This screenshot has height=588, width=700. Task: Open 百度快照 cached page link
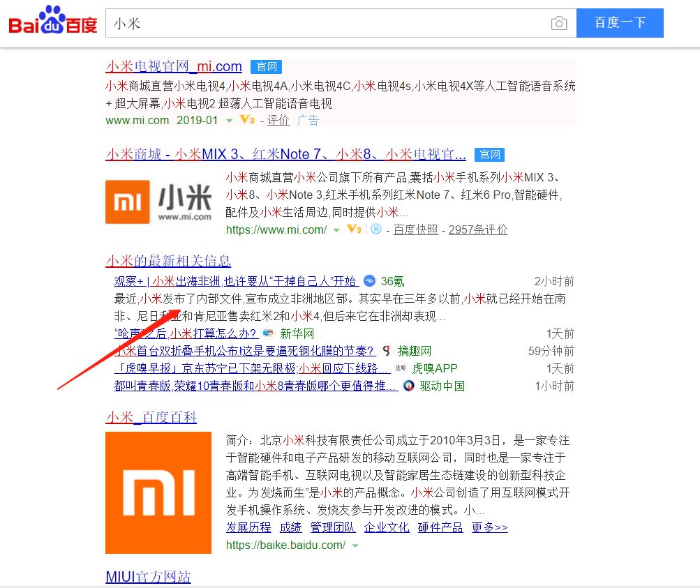pos(416,229)
